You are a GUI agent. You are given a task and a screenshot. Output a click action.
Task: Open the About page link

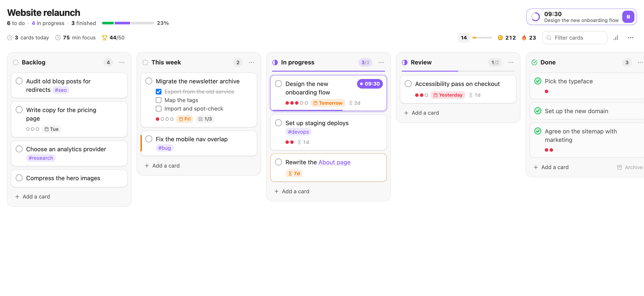click(x=334, y=162)
